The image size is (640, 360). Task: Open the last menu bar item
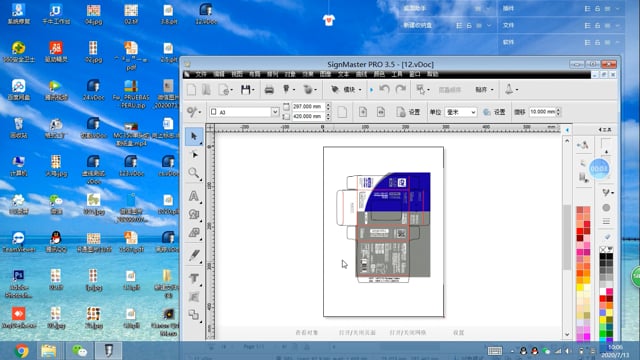tap(432, 74)
